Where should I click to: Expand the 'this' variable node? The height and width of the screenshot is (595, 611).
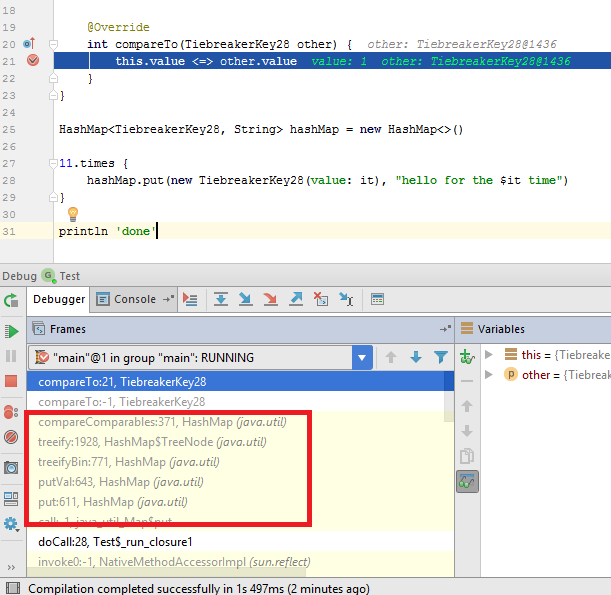489,355
